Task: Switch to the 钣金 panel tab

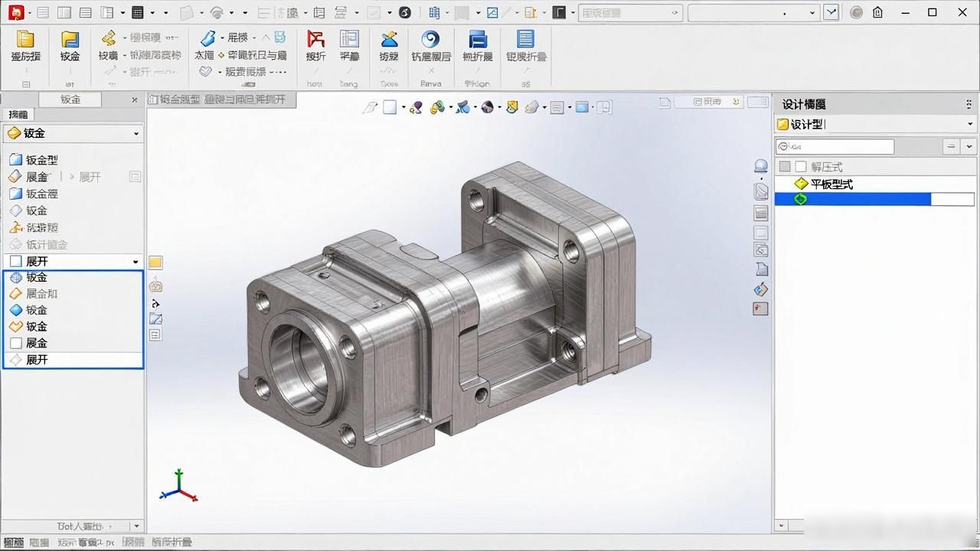Action: [x=70, y=99]
